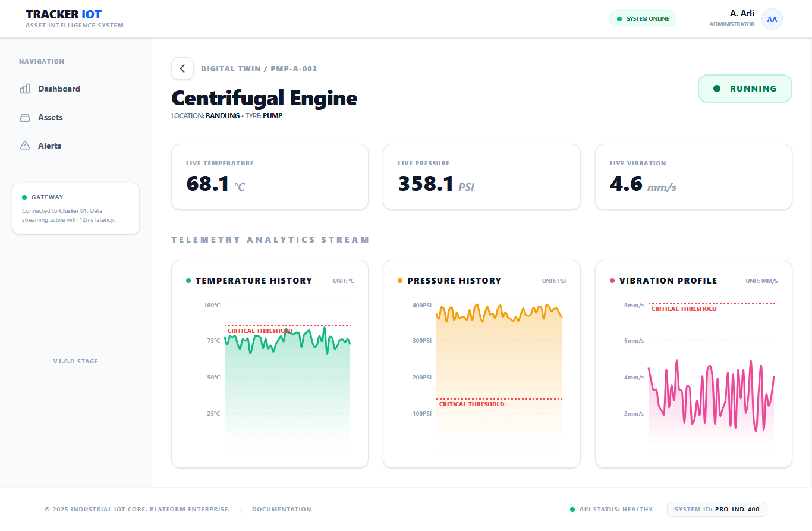
Task: Click the Critical Threshold label in pressure chart
Action: pyautogui.click(x=472, y=404)
